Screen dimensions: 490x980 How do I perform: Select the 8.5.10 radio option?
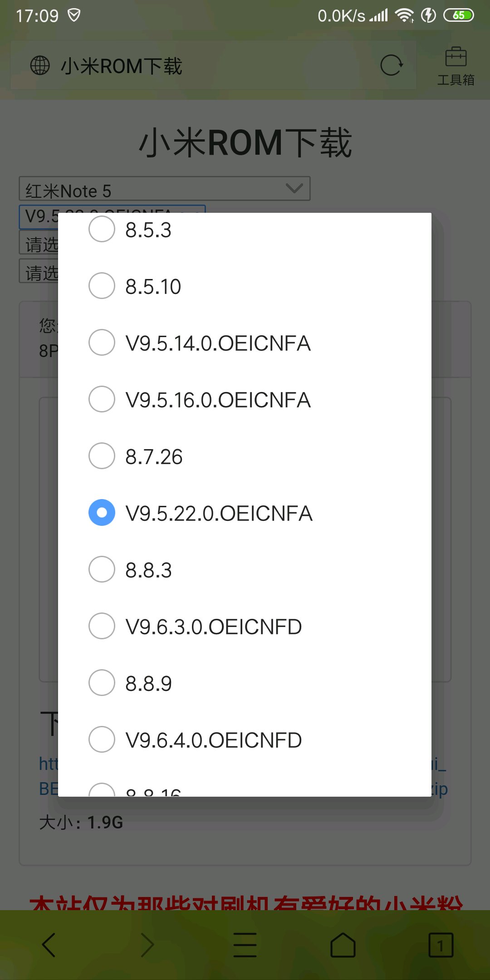tap(245, 286)
